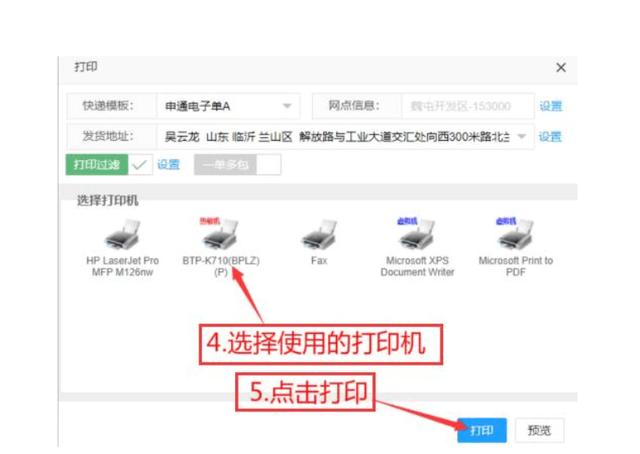
Task: Click the green 打印过滤 label button
Action: (x=97, y=165)
